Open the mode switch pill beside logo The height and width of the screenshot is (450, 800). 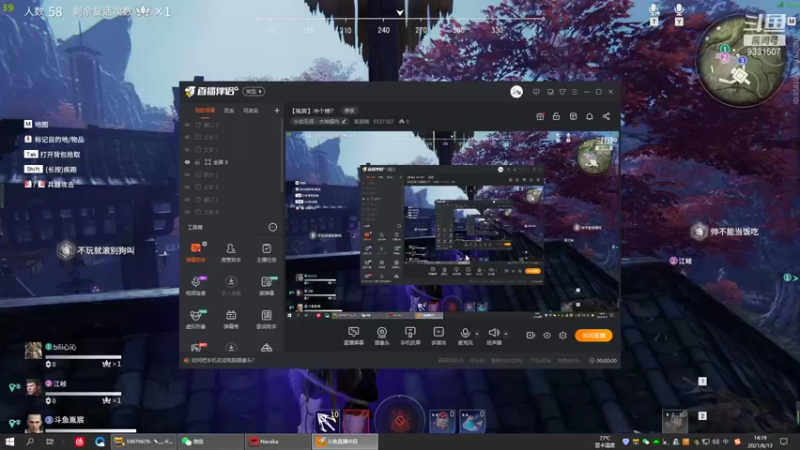254,91
